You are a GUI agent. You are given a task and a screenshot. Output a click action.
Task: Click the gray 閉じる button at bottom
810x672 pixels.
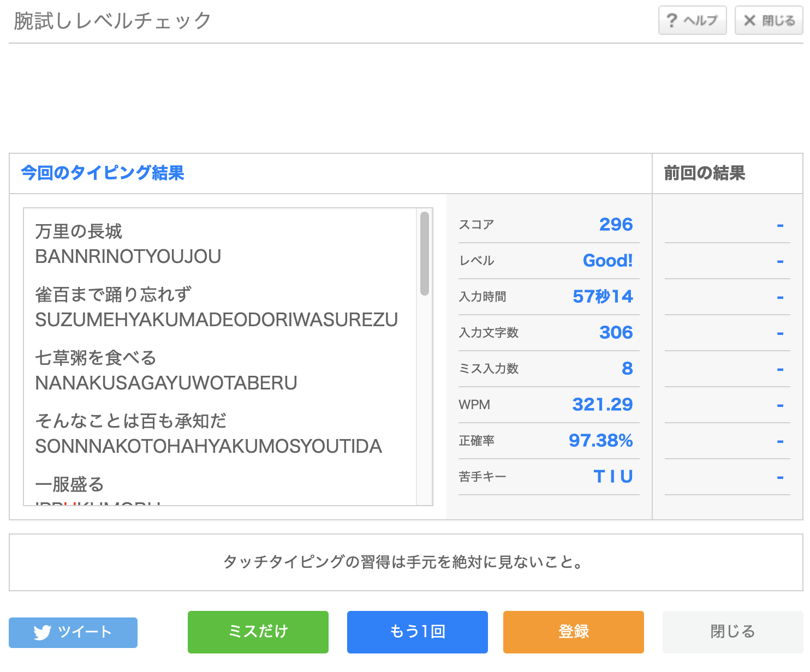click(x=732, y=632)
